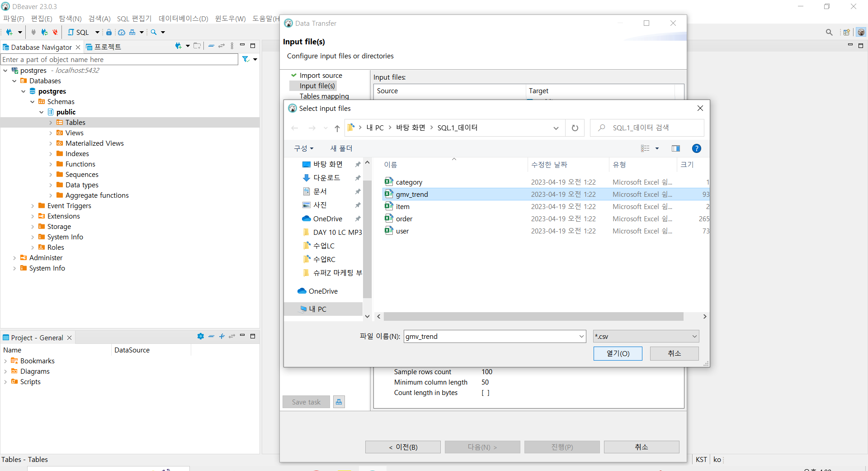Expand the Views tree node
This screenshot has height=471, width=868.
[x=51, y=133]
